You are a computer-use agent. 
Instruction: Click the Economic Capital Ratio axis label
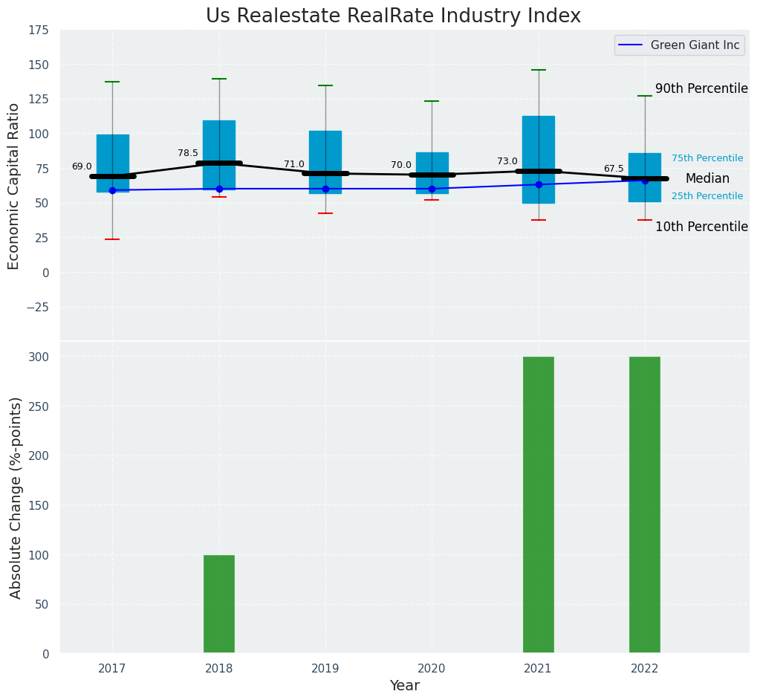(14, 186)
